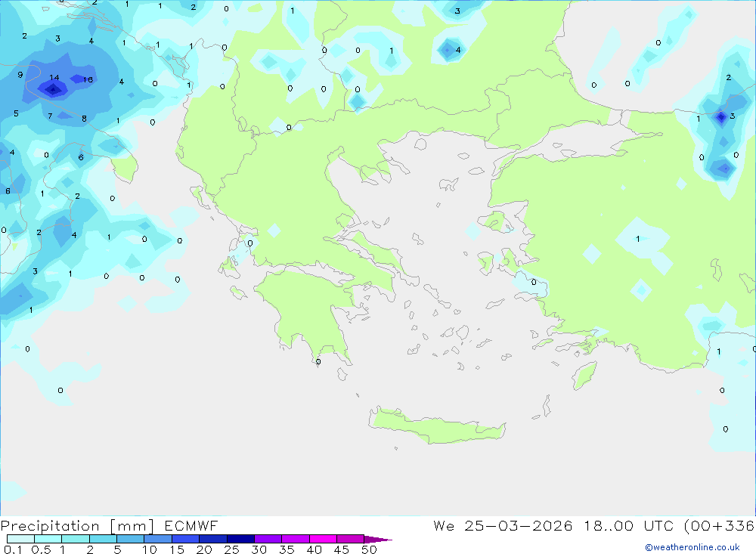Click the "Precipitation" title word

click(50, 526)
